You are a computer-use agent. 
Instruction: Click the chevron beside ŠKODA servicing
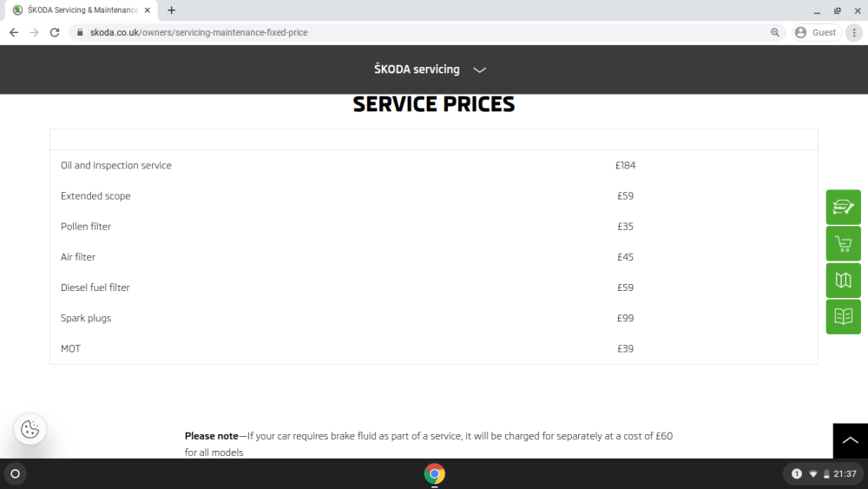479,69
